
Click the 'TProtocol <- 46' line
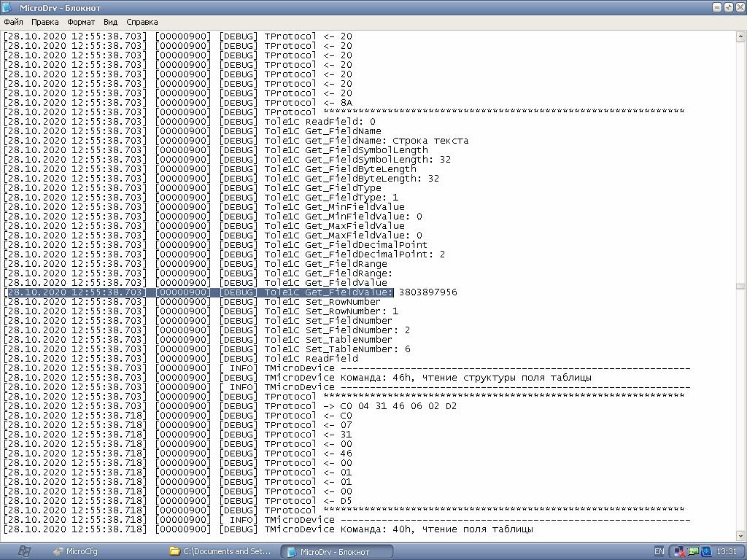click(178, 454)
